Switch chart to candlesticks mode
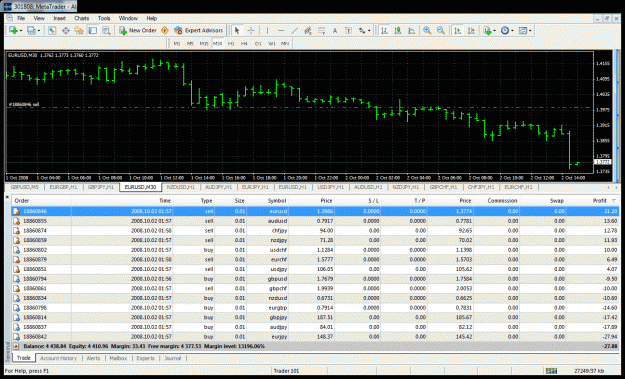 tap(398, 30)
